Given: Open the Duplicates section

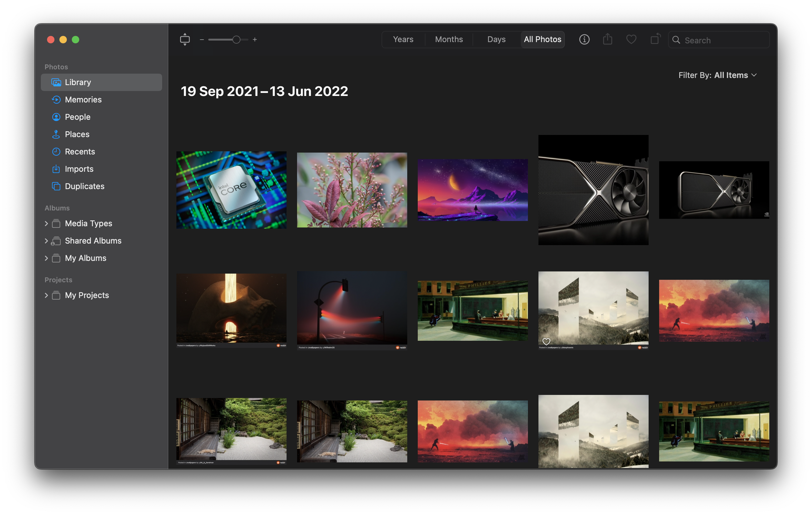Looking at the screenshot, I should (84, 186).
